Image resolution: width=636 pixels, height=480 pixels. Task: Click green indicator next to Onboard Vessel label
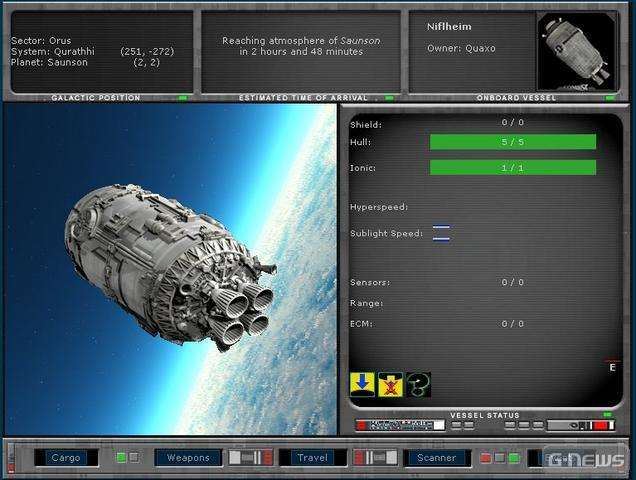click(610, 98)
